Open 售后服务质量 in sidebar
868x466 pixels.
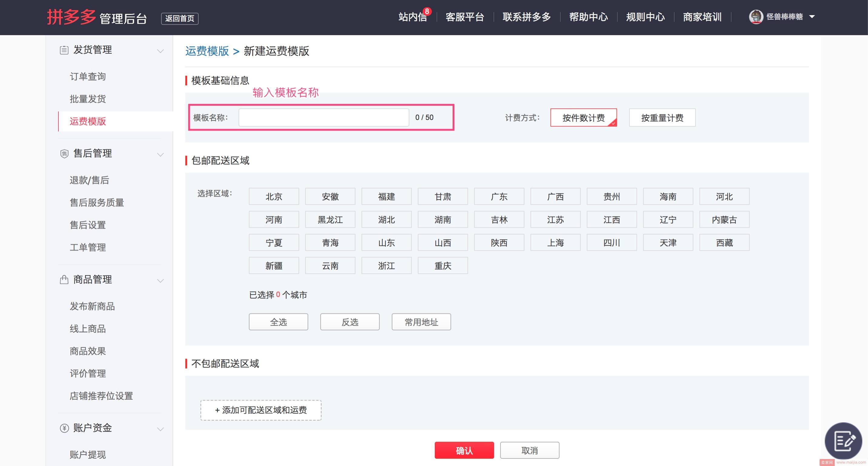pos(97,203)
